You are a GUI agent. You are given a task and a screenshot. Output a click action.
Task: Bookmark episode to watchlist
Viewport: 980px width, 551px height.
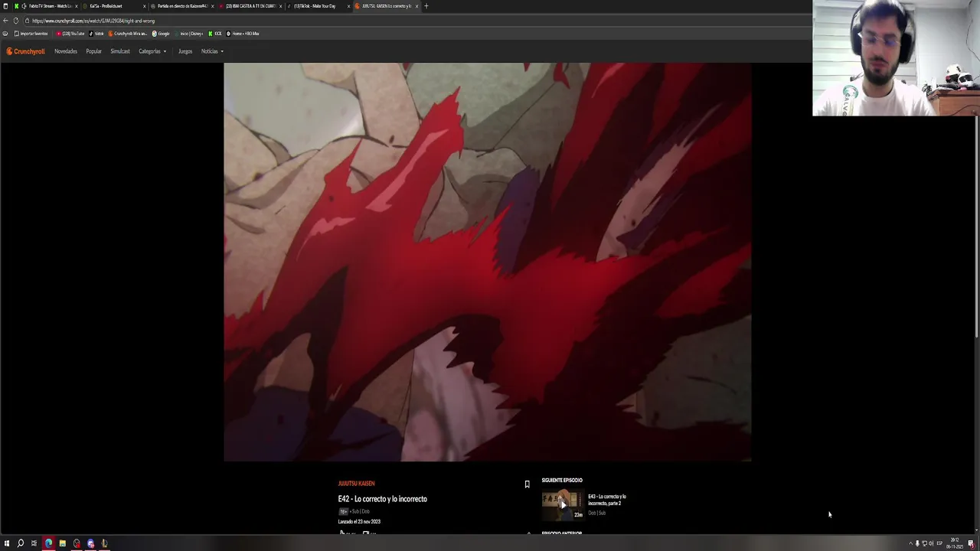[527, 484]
